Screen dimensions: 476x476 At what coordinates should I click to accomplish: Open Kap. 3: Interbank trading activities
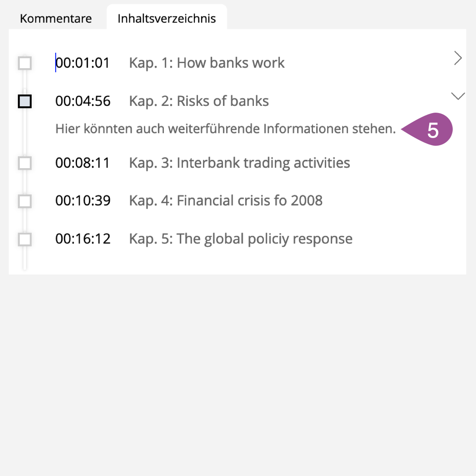click(240, 163)
